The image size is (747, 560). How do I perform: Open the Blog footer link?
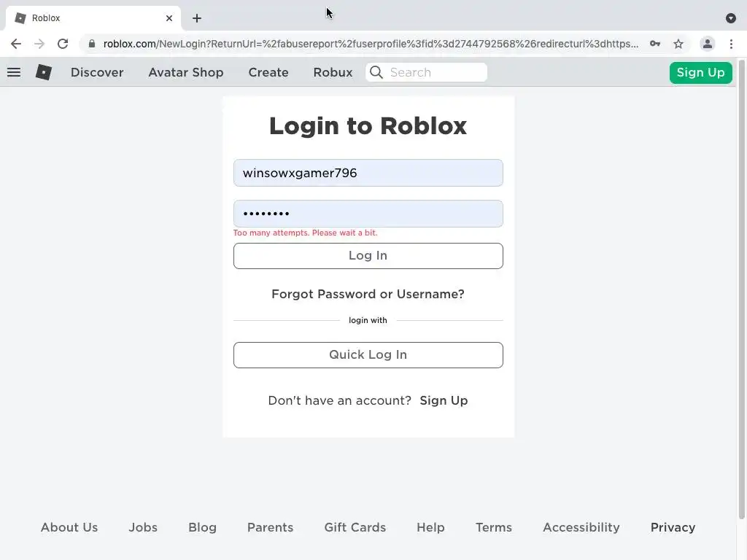(x=203, y=527)
